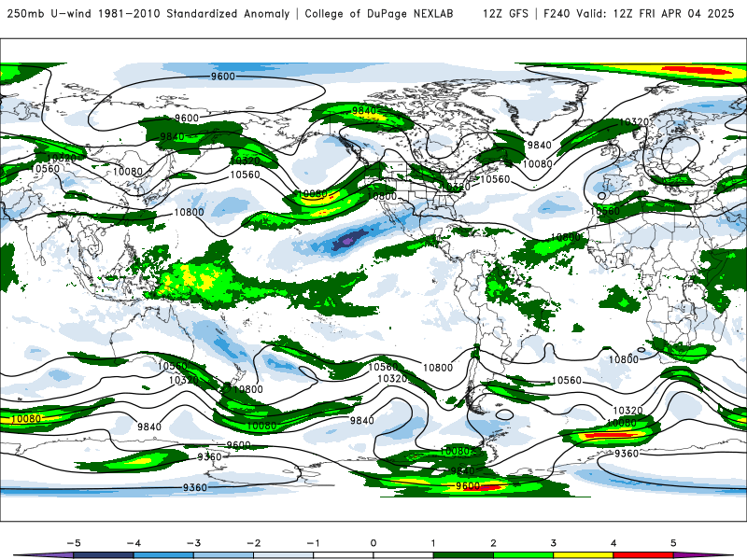747x560 pixels.
Task: Click the red swatch between 4 and 5
Action: [643, 555]
